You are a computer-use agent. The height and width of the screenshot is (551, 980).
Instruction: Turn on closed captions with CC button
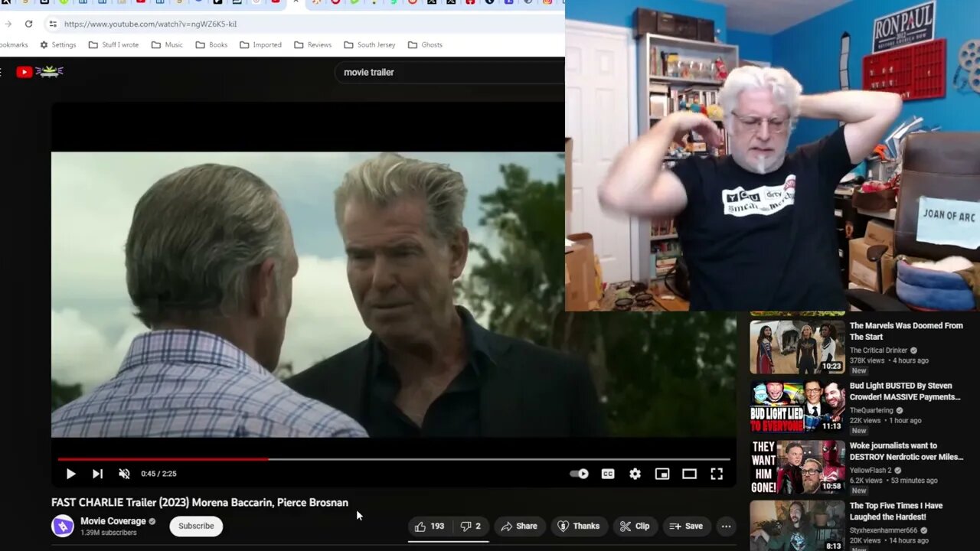tap(608, 474)
